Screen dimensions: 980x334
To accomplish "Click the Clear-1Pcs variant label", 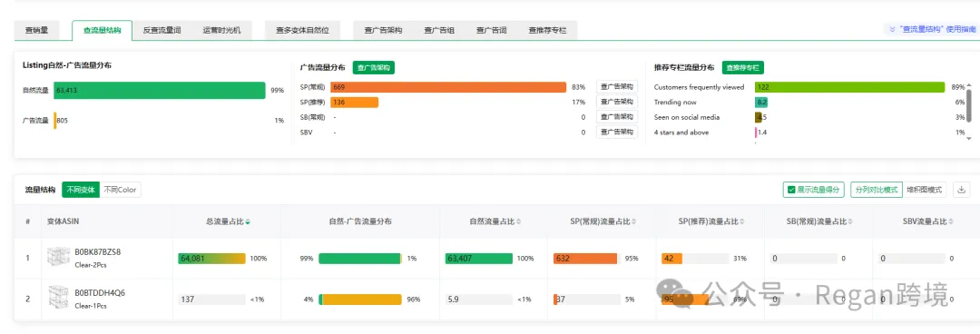I will tap(91, 306).
